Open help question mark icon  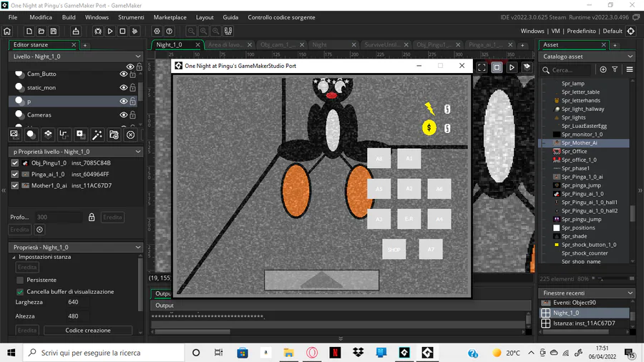(x=169, y=31)
